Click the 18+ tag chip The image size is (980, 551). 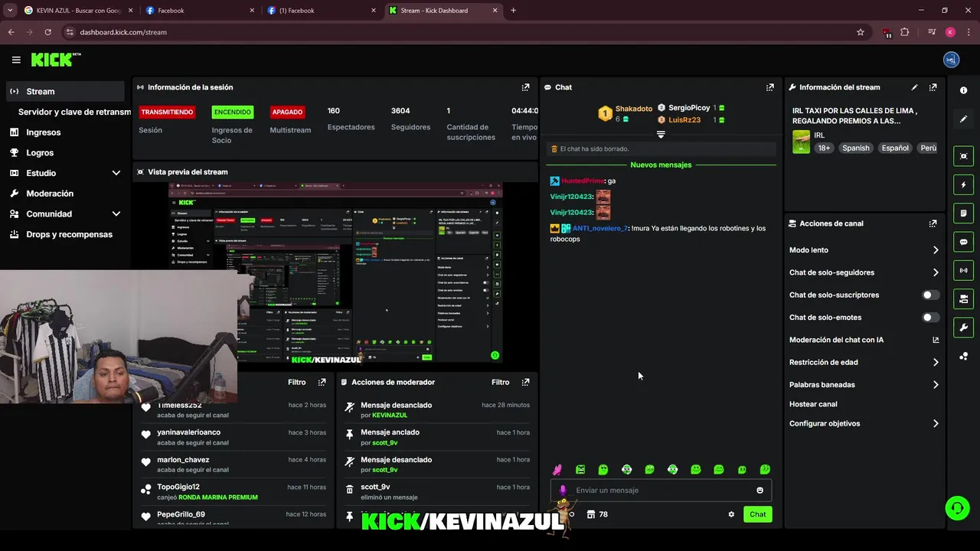pyautogui.click(x=823, y=148)
